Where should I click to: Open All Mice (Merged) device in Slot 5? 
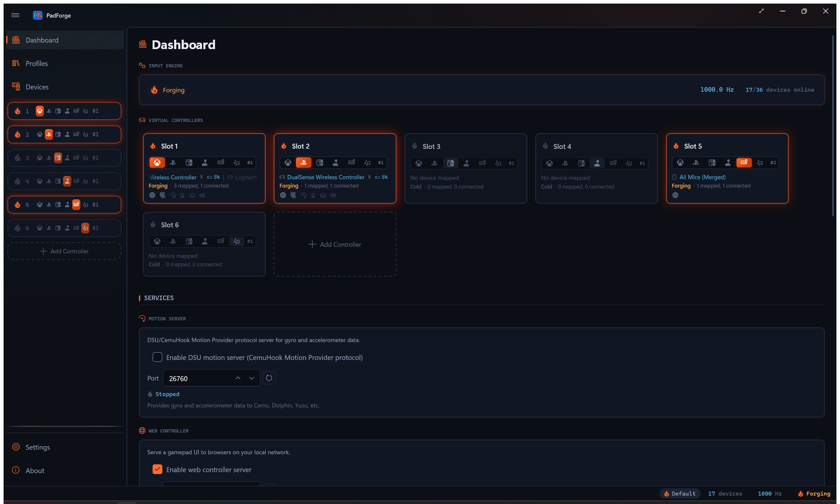(x=703, y=177)
